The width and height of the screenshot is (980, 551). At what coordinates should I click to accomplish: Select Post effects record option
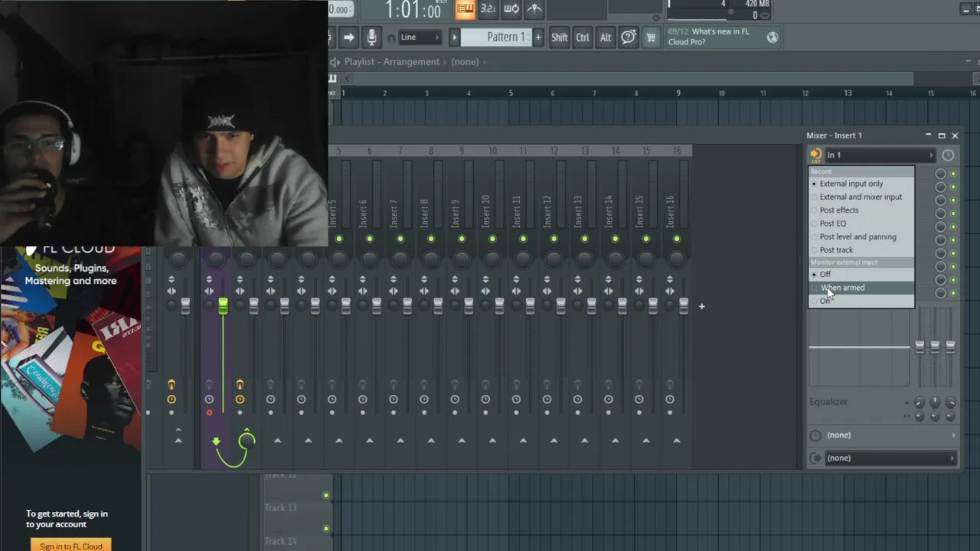861,210
